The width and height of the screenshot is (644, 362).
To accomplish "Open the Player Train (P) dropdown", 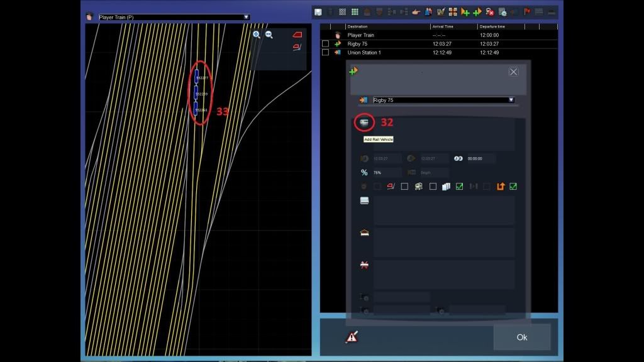I will [x=246, y=17].
